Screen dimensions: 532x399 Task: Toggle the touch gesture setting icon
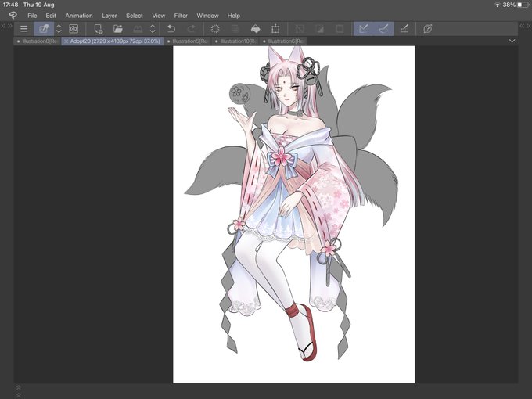[x=44, y=29]
